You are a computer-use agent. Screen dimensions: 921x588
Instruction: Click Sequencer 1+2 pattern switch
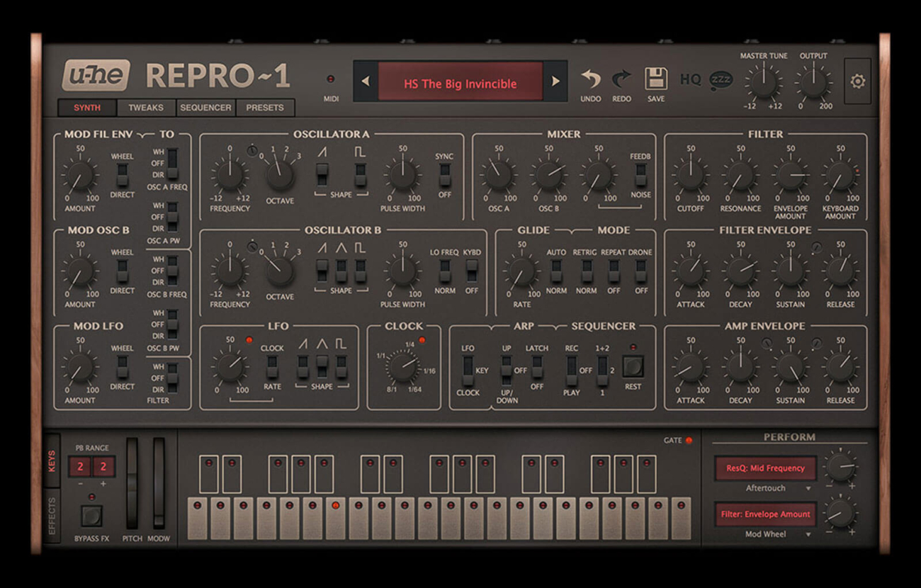point(602,370)
